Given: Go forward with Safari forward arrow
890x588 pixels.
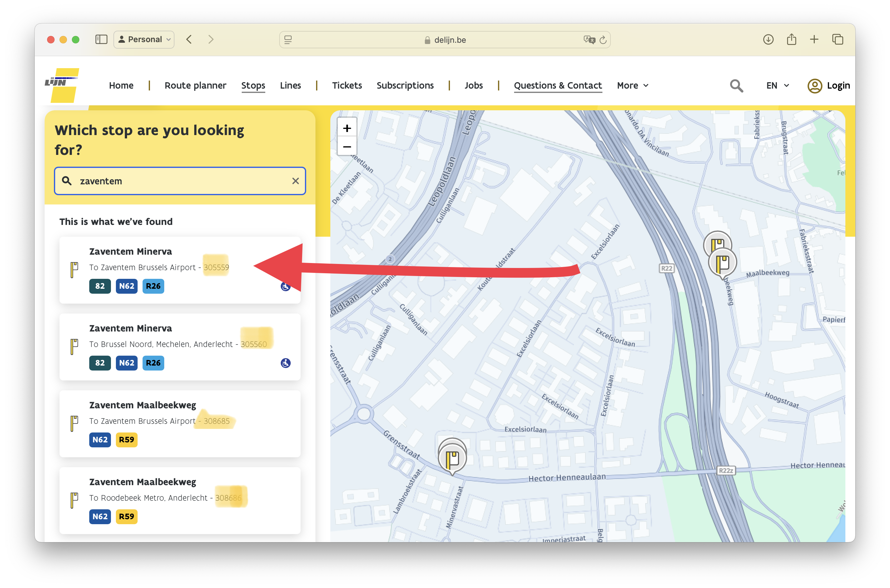Looking at the screenshot, I should pos(211,39).
